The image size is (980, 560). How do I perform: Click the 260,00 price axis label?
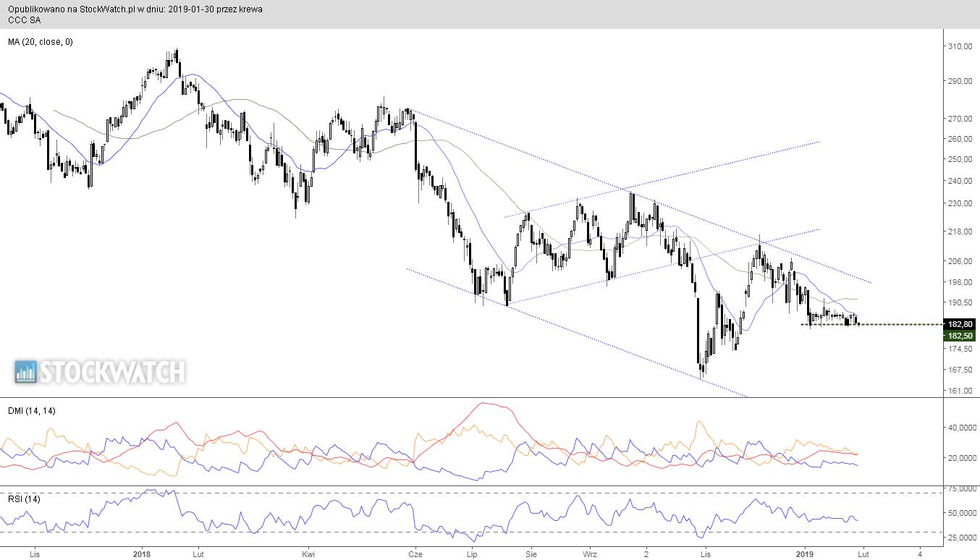(x=959, y=138)
